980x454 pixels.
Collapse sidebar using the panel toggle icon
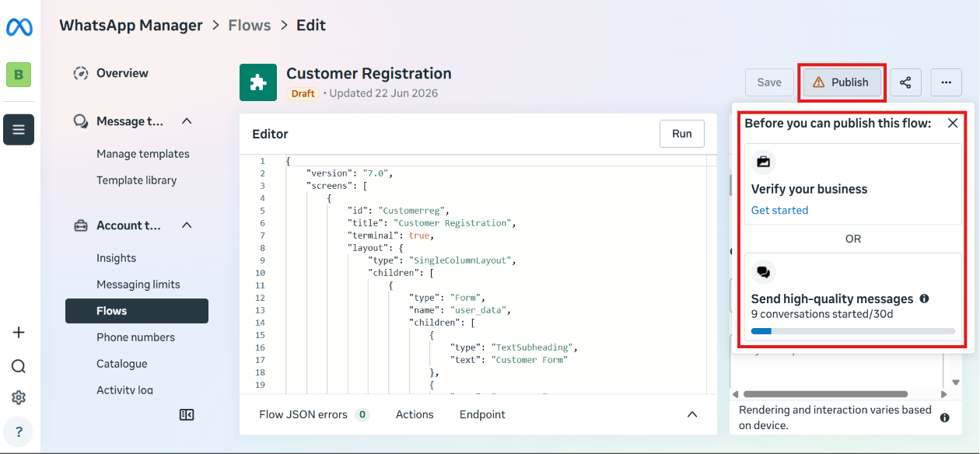187,414
